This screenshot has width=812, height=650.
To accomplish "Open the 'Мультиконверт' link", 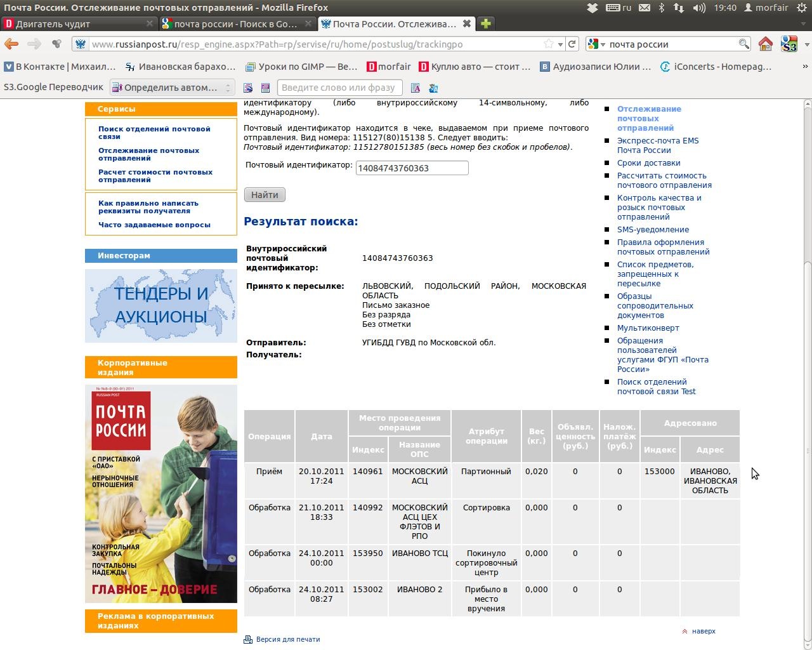I will pos(648,328).
